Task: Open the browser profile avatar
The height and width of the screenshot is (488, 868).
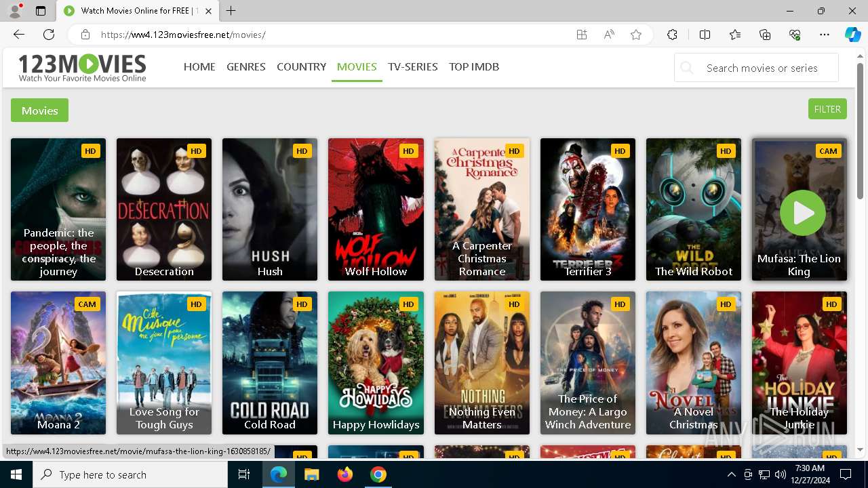Action: pos(15,11)
